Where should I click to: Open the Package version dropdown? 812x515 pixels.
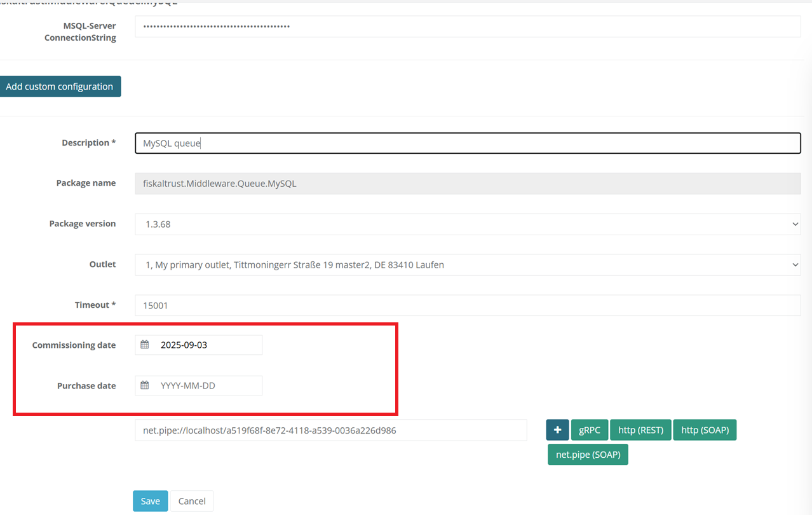[x=467, y=224]
